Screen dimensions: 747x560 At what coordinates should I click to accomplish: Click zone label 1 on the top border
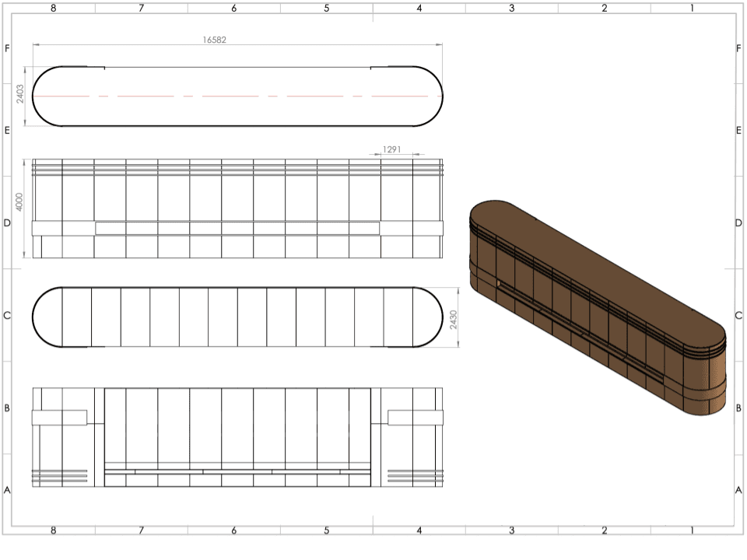(x=691, y=8)
